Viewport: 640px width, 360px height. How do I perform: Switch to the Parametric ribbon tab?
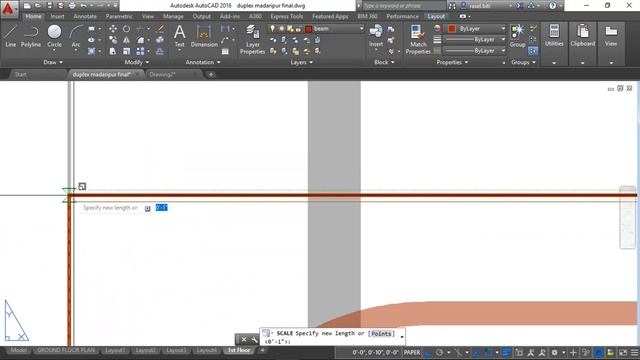[119, 16]
